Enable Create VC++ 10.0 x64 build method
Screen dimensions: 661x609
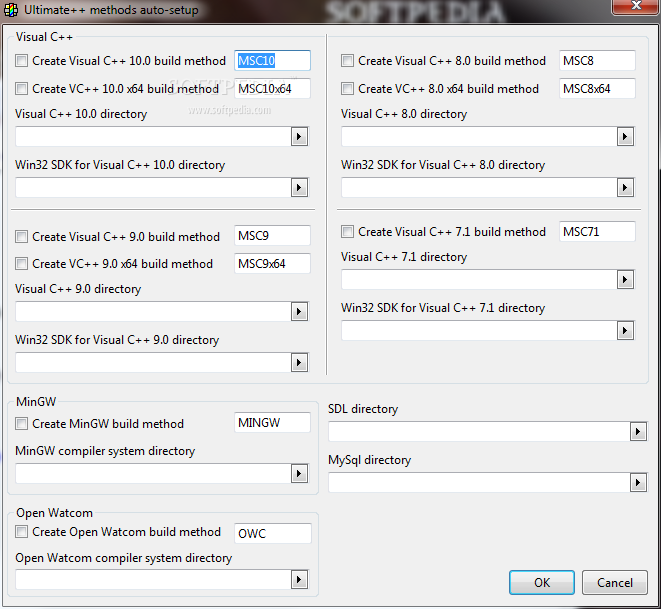click(x=21, y=89)
